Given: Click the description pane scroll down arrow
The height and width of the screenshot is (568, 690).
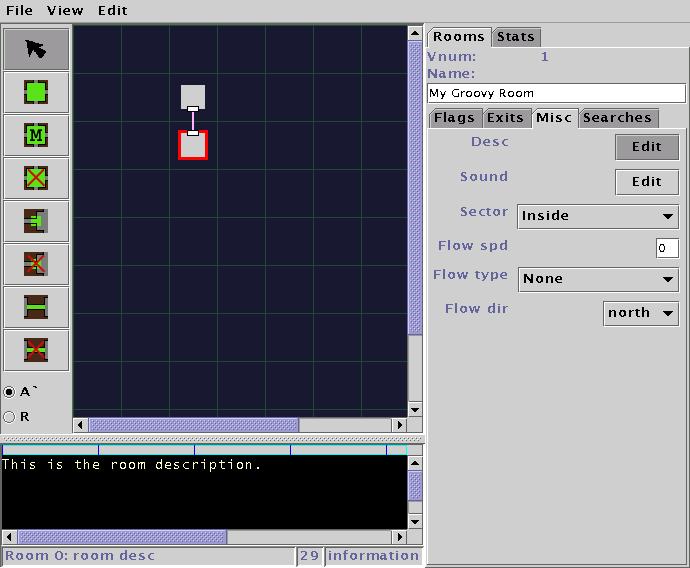Looking at the screenshot, I should pos(415,522).
